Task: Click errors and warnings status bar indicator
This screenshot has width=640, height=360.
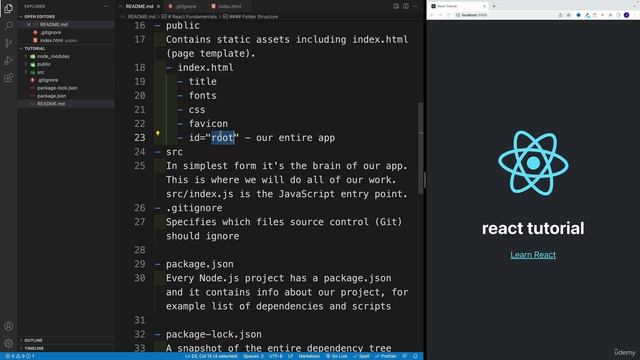Action: click(20, 356)
